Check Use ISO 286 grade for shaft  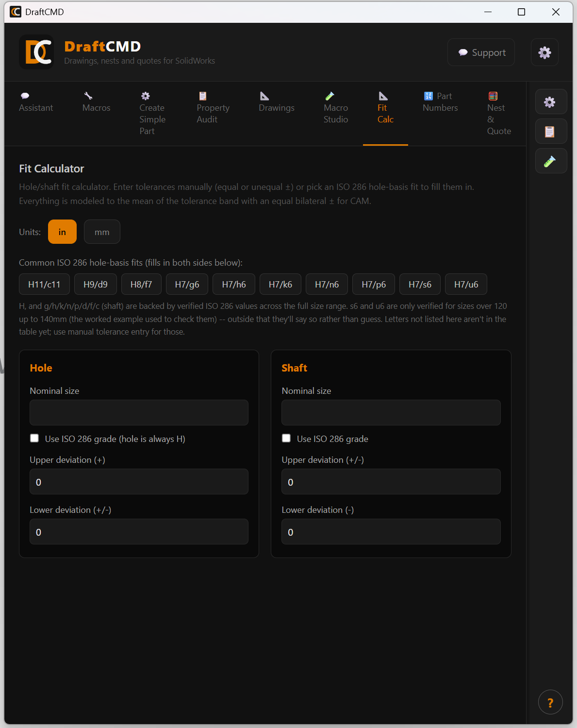[x=286, y=439]
